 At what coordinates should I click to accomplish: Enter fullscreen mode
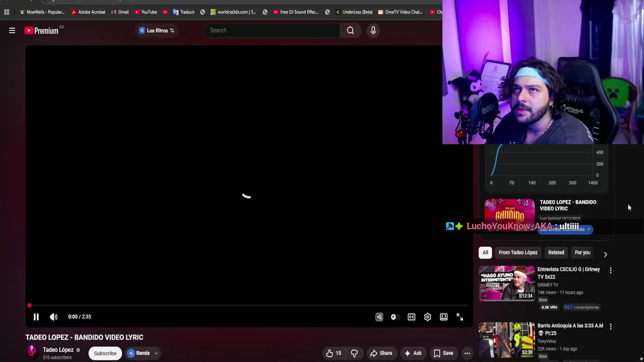point(459,317)
